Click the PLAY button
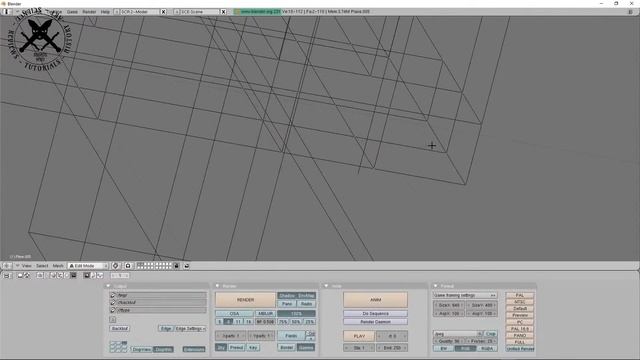 (x=359, y=336)
